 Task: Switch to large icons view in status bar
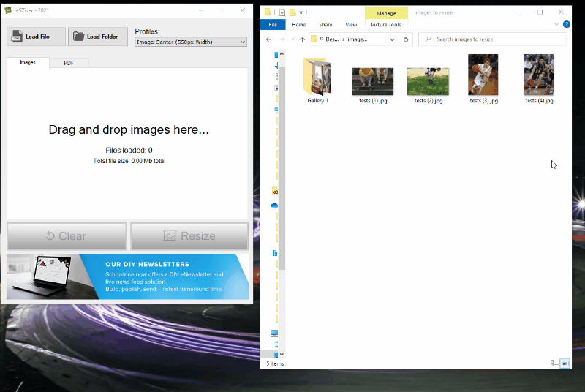pos(565,363)
